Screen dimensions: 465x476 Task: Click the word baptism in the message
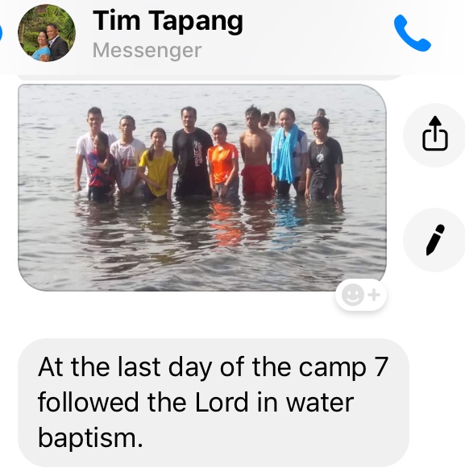(90, 437)
